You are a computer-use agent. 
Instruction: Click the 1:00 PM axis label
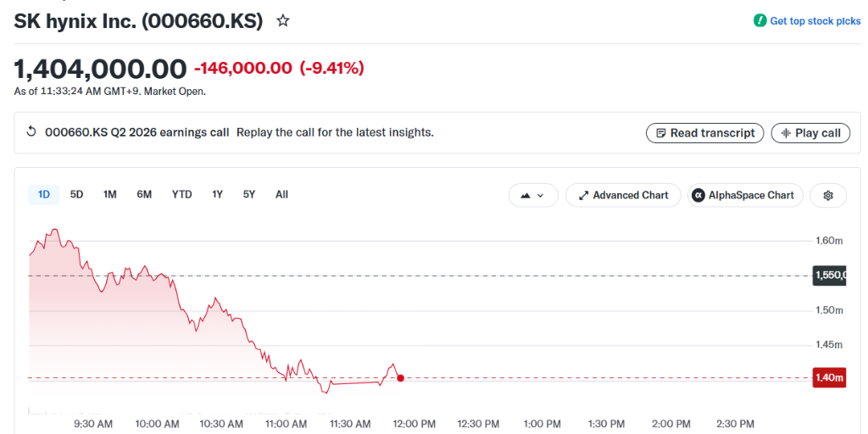(543, 424)
